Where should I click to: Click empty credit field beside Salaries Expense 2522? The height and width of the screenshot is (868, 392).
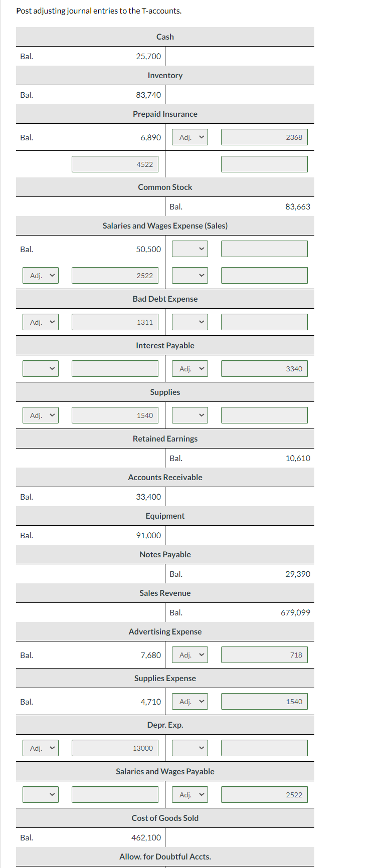264,276
